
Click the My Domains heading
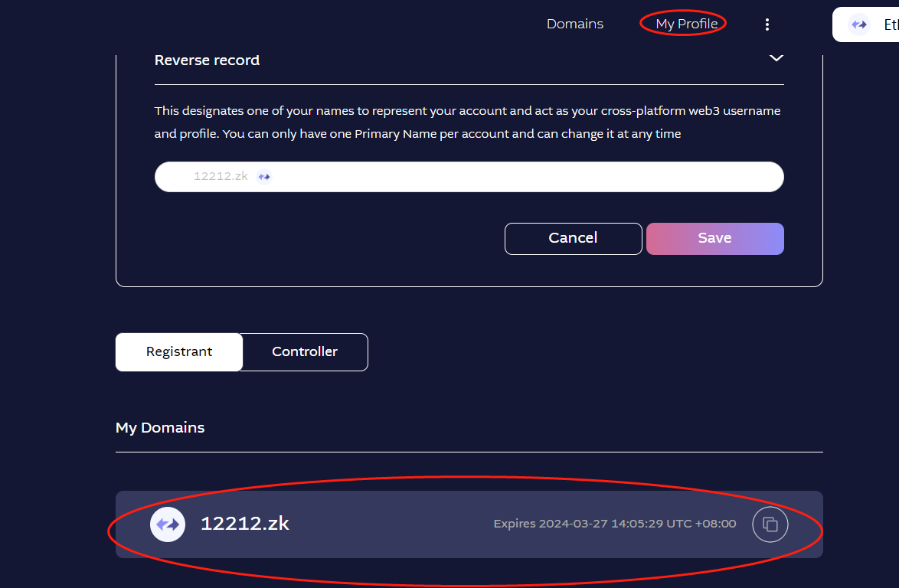click(x=160, y=427)
